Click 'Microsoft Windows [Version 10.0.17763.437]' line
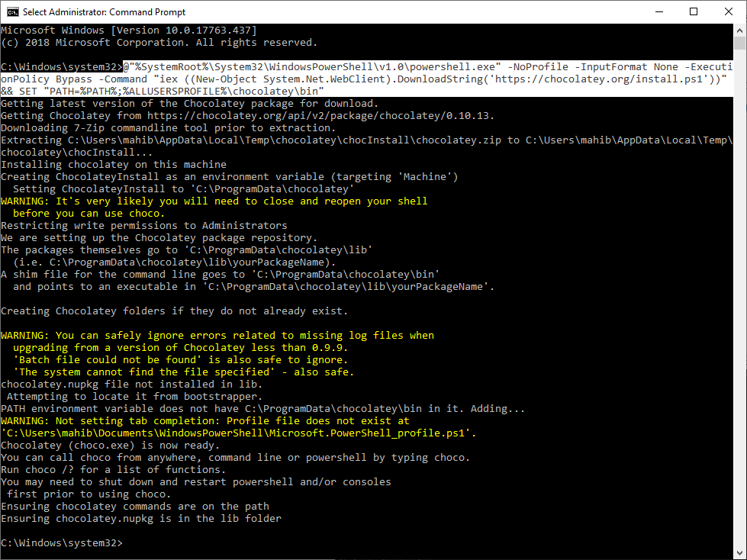 coord(129,31)
